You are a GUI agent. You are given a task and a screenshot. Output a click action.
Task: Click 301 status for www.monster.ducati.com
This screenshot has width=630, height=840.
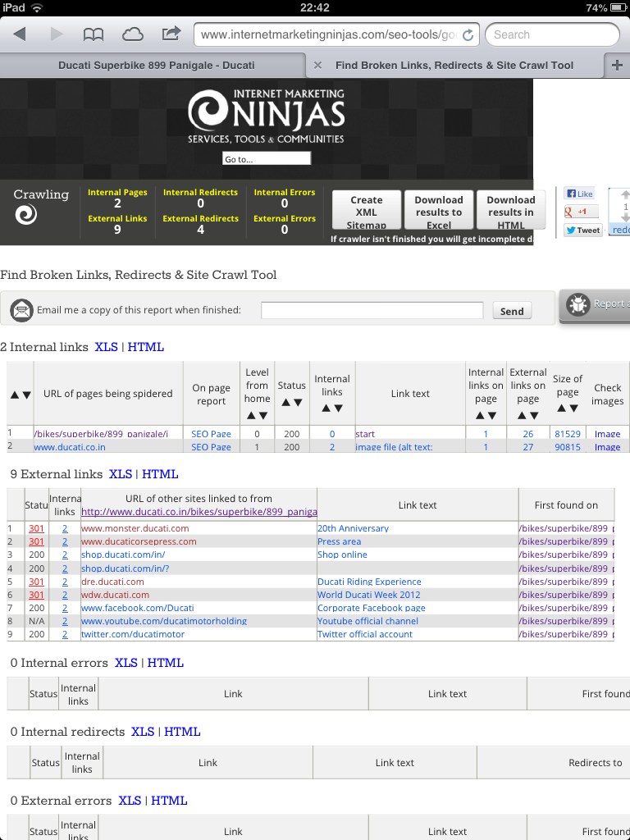[36, 528]
